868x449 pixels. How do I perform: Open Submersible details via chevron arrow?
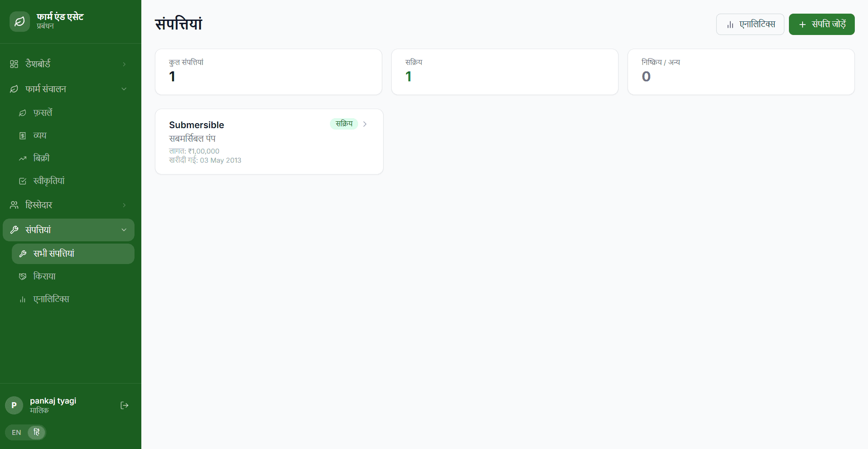click(365, 124)
